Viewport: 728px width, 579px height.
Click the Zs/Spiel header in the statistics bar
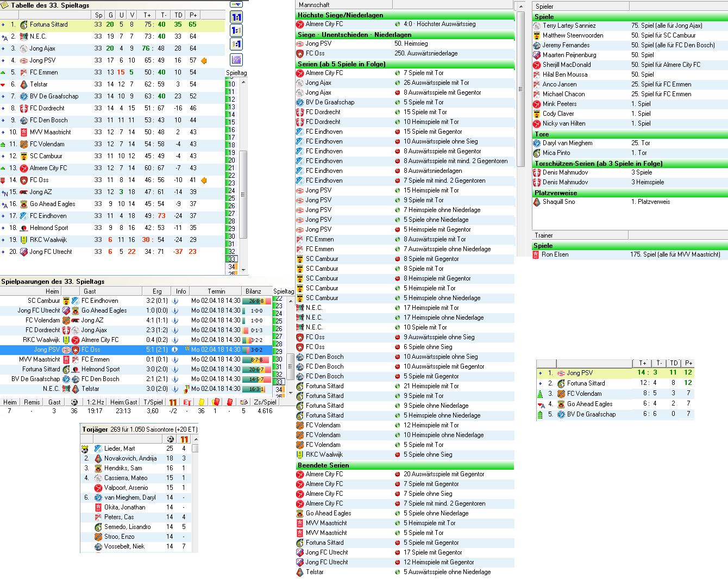[265, 402]
